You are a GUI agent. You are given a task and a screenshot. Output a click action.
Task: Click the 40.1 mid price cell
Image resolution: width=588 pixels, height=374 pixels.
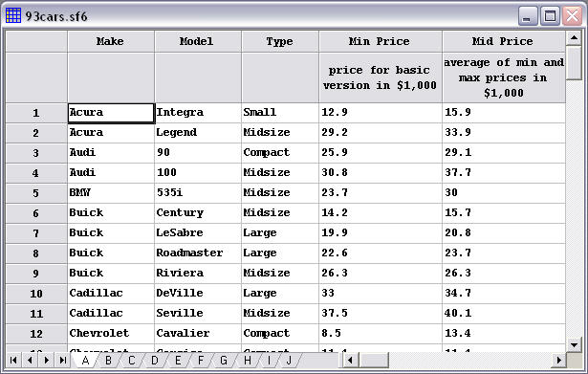(x=504, y=314)
